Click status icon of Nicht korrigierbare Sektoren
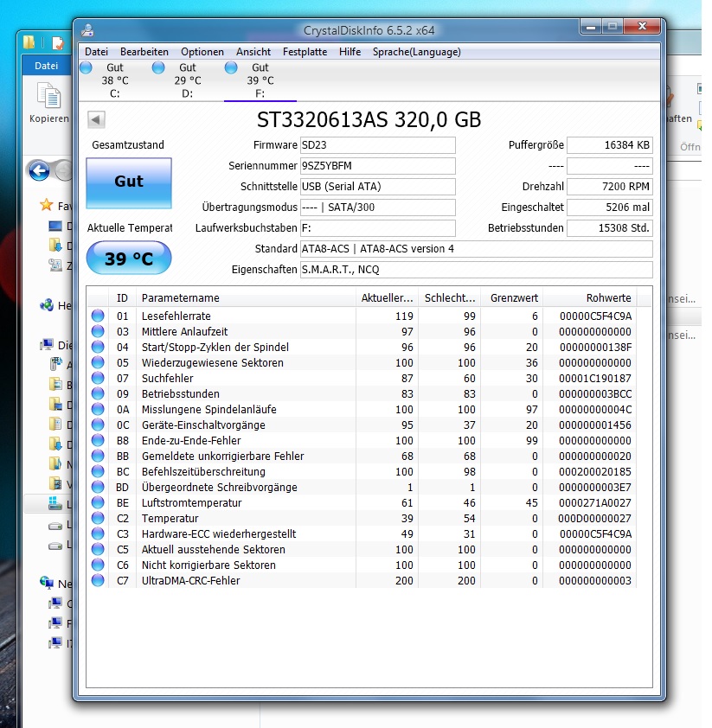Image resolution: width=712 pixels, height=728 pixels. (x=98, y=565)
